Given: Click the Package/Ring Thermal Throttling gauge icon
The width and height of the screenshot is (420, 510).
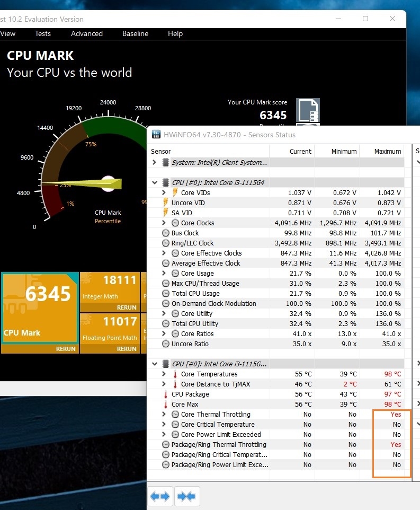Looking at the screenshot, I should 166,445.
